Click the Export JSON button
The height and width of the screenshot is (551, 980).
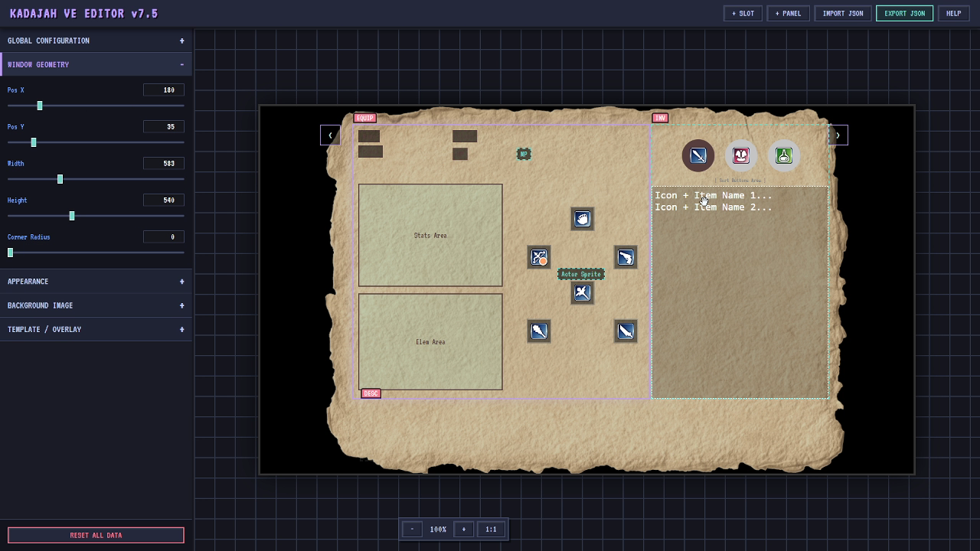click(904, 13)
